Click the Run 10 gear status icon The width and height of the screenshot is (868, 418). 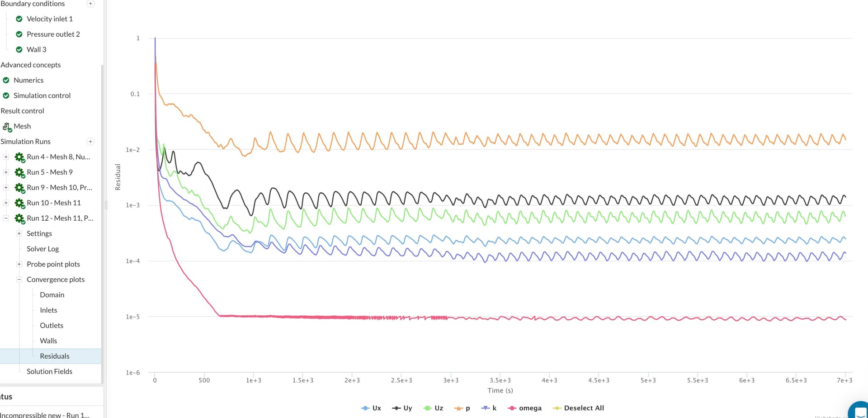tap(19, 203)
